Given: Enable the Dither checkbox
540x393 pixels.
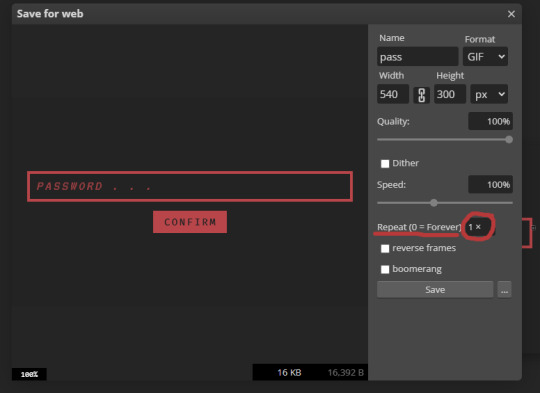Looking at the screenshot, I should tap(385, 163).
